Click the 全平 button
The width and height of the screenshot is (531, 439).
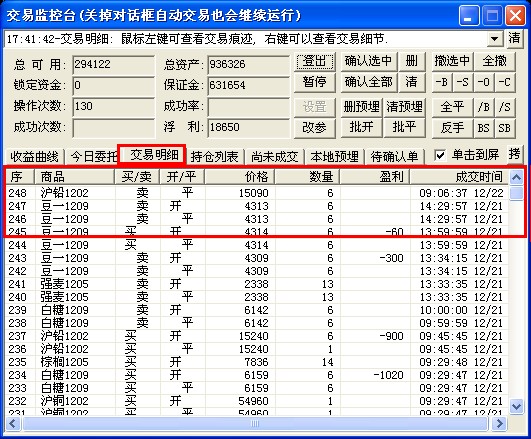coord(452,107)
